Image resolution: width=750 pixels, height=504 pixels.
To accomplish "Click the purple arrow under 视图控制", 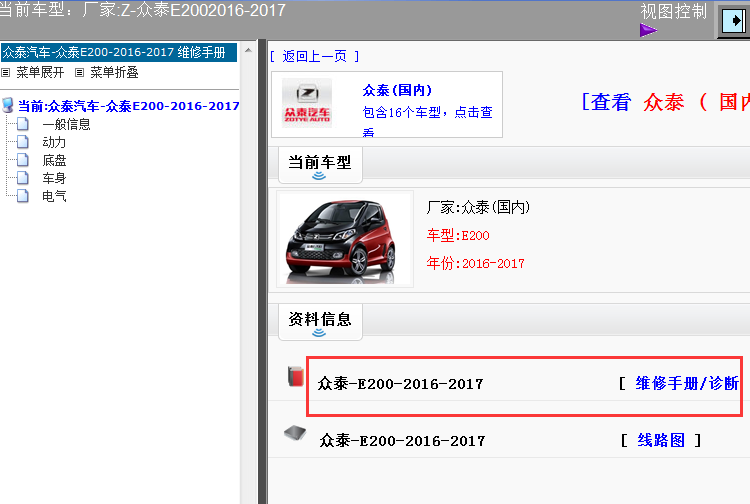I will [x=649, y=31].
